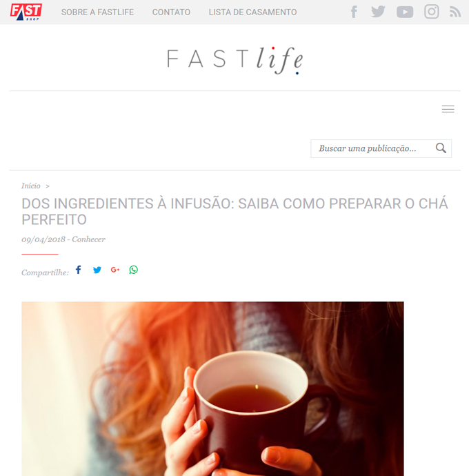Screen dimensions: 469x476
Task: Open the Conhecer category link
Action: tap(89, 239)
